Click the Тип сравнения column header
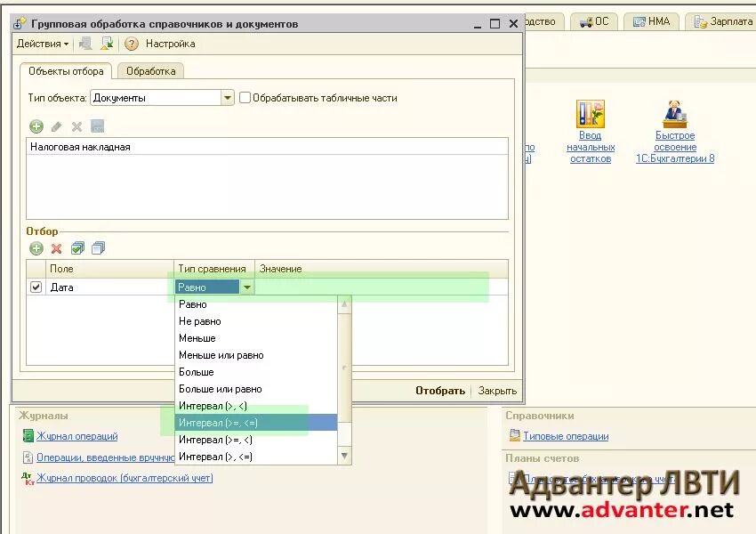 pos(213,269)
